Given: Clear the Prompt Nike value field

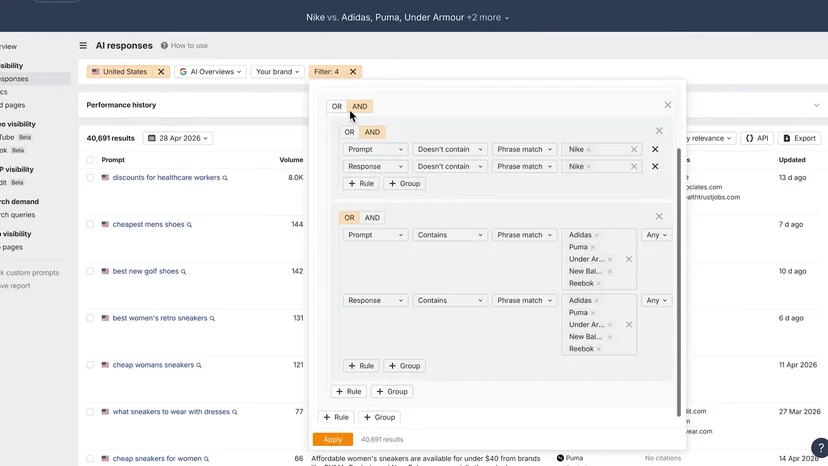Looking at the screenshot, I should (634, 150).
